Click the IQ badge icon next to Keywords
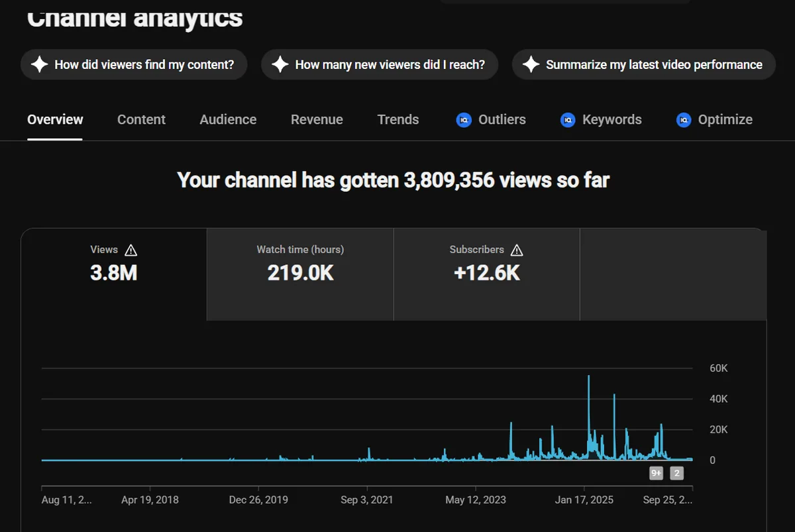This screenshot has height=532, width=795. pos(568,120)
